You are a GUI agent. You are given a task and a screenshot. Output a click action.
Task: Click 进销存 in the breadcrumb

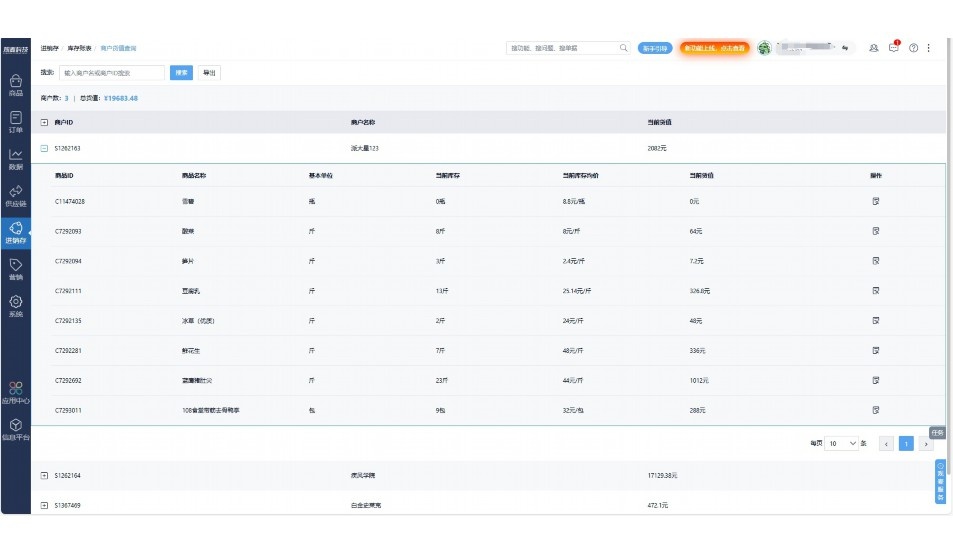coord(49,48)
